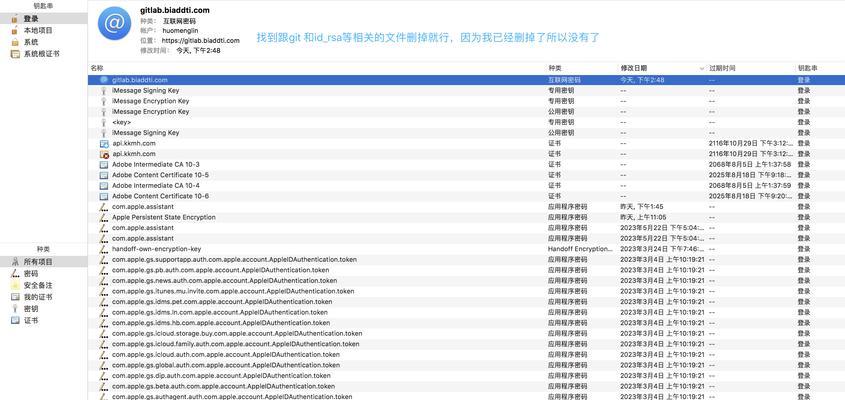This screenshot has height=400, width=845.
Task: Select the 专用密钥 iMessage Signing Key row
Action: click(x=466, y=91)
